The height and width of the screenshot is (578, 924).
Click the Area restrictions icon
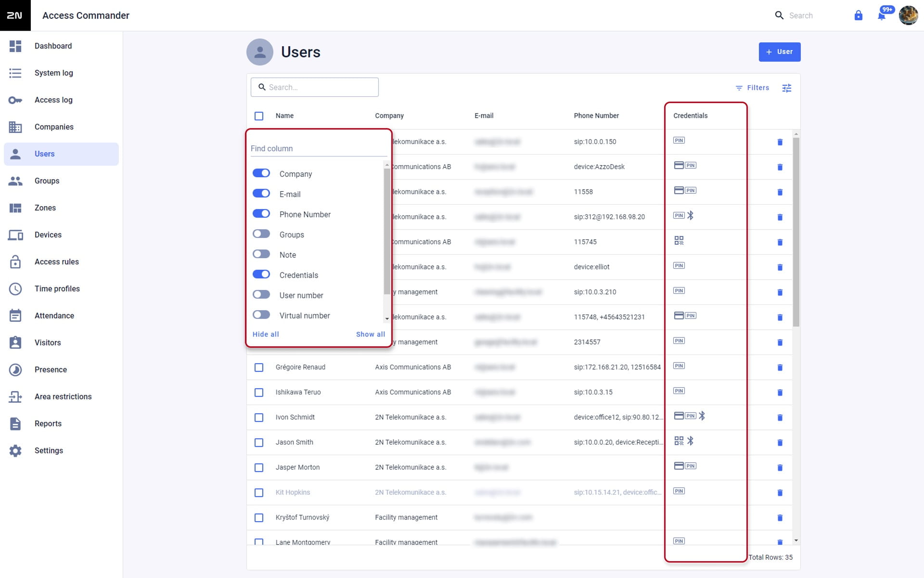click(x=15, y=397)
